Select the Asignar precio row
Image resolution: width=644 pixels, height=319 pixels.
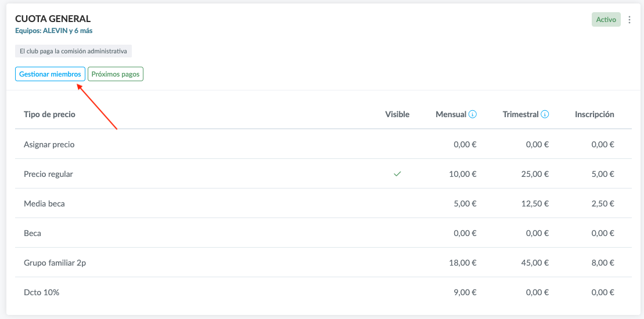(x=49, y=144)
